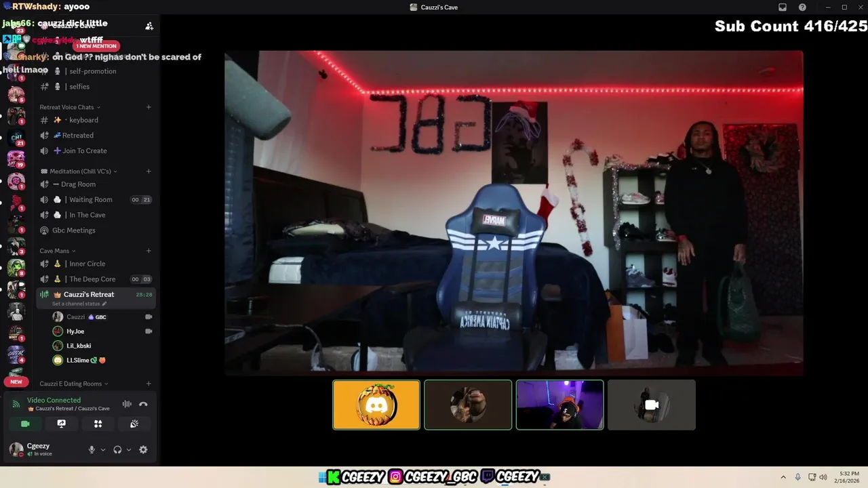Click the taskbar microphone tray icon
The image size is (868, 488).
coord(797,477)
